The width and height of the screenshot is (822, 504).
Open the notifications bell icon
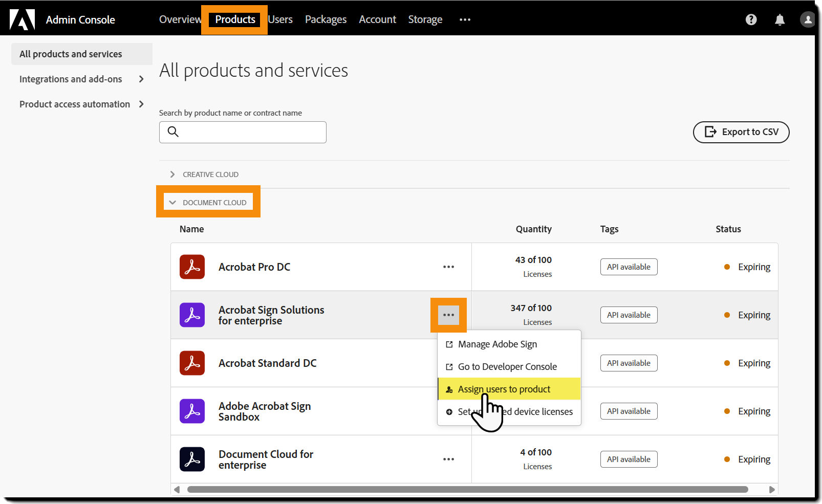click(780, 19)
